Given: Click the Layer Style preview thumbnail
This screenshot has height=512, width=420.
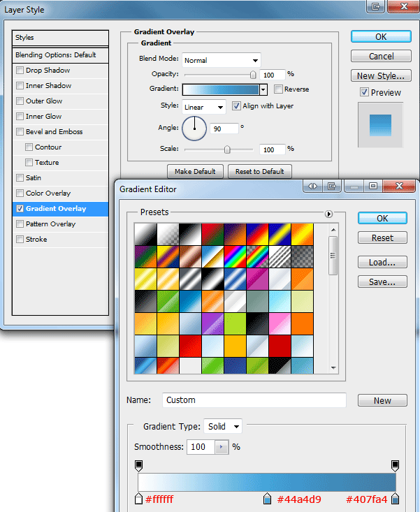Looking at the screenshot, I should pyautogui.click(x=380, y=125).
